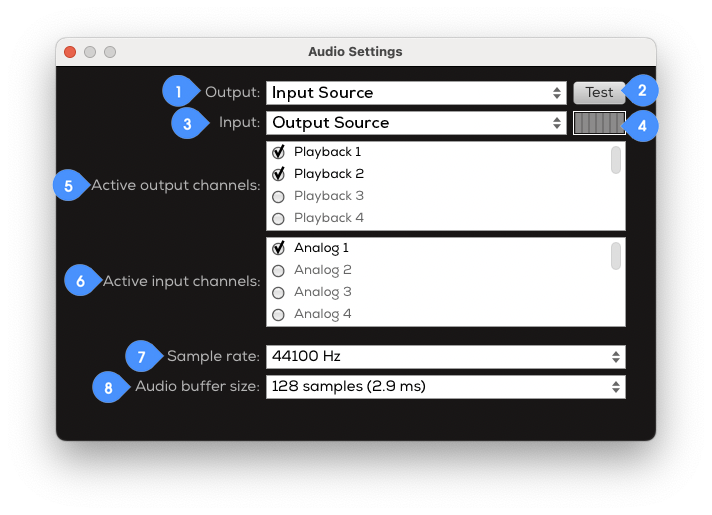Open the Audio buffer size dropdown
712x515 pixels.
445,386
